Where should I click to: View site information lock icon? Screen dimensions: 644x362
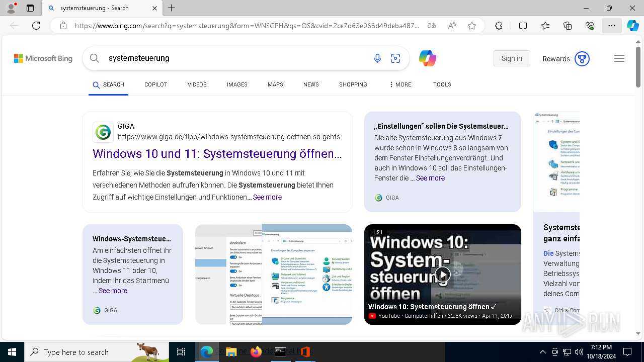point(63,26)
